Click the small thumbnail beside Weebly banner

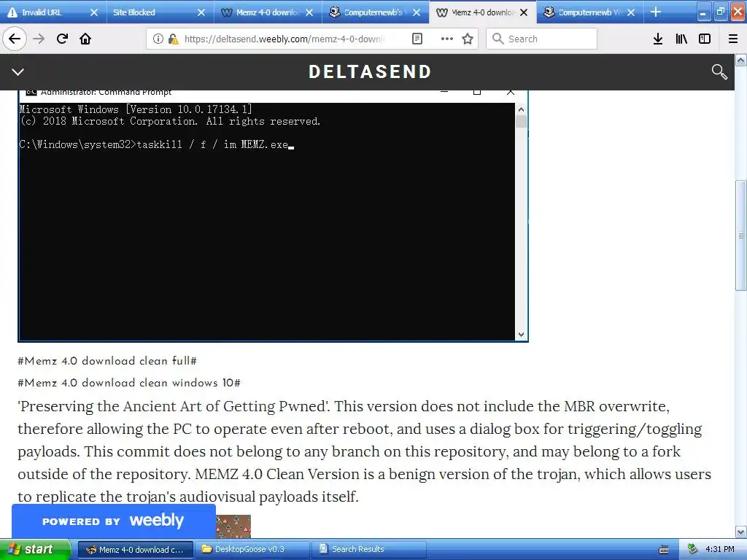click(233, 526)
